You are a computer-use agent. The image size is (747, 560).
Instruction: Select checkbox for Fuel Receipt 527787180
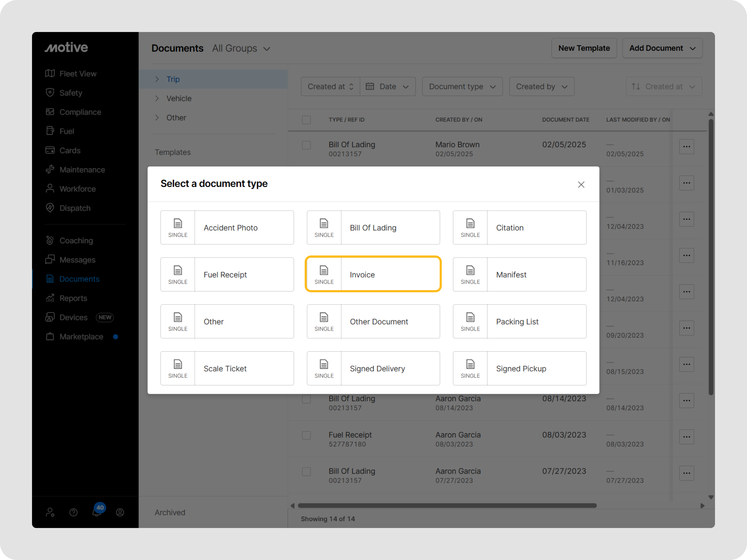point(306,435)
